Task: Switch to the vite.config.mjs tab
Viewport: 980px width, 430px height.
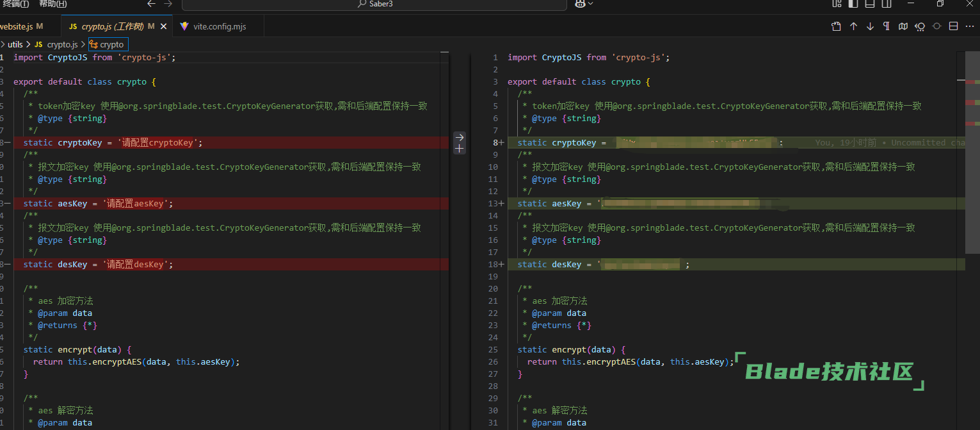Action: 220,26
